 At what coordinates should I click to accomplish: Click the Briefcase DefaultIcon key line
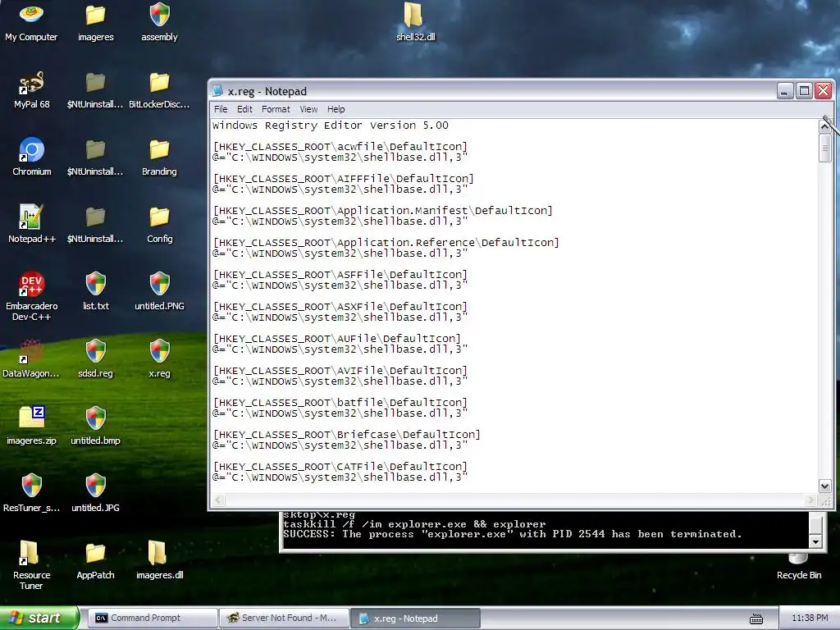(x=347, y=435)
